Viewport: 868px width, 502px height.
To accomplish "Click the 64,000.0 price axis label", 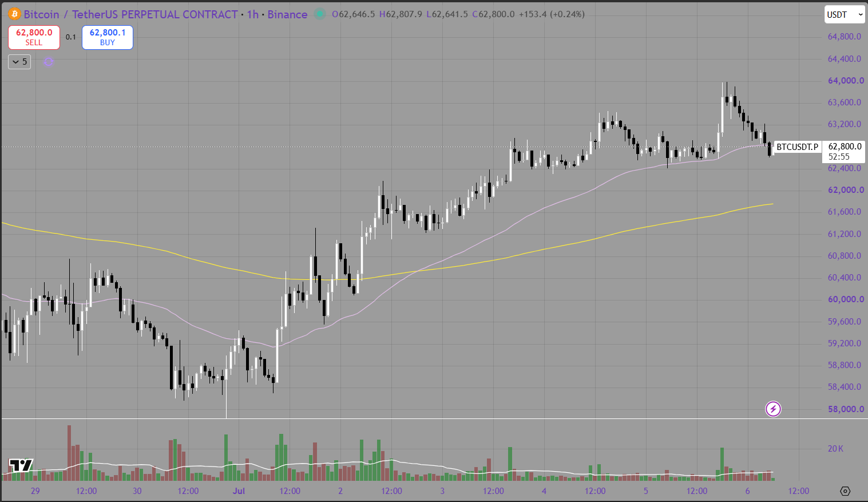I will click(846, 81).
